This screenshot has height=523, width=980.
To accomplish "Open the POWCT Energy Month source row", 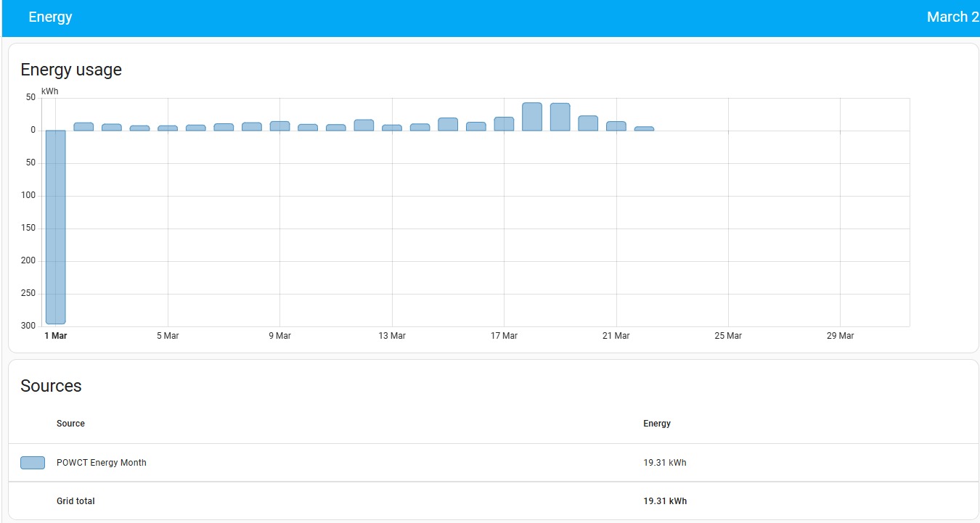I will click(x=494, y=463).
